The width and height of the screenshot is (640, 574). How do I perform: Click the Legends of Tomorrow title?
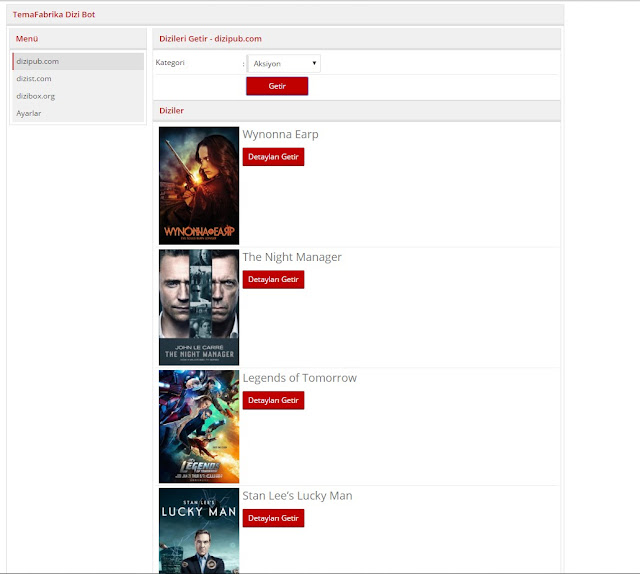coord(300,378)
